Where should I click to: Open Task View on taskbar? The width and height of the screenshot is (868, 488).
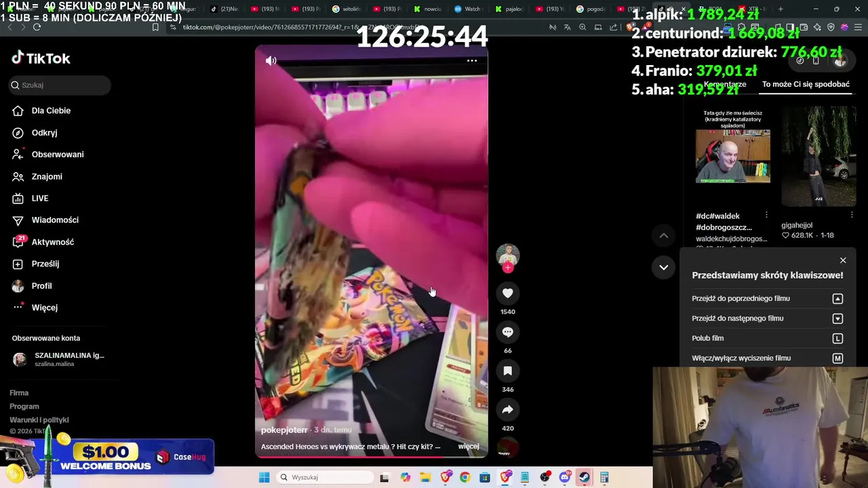[384, 477]
